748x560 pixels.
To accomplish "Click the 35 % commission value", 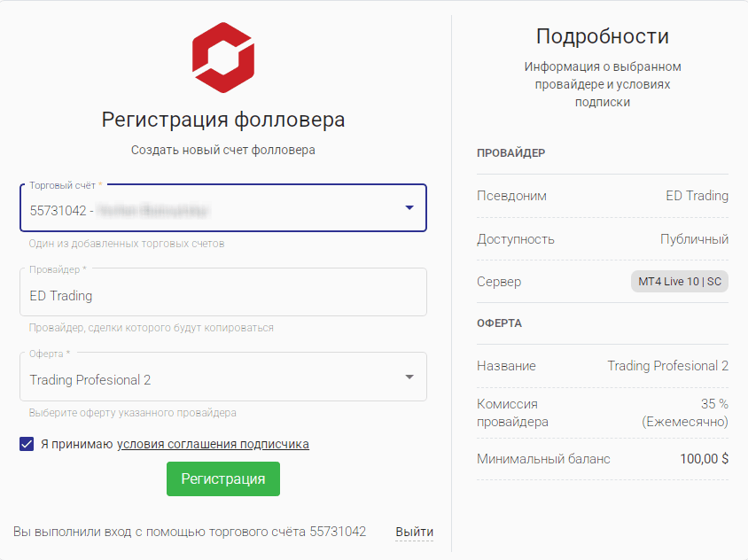I will pyautogui.click(x=714, y=403).
